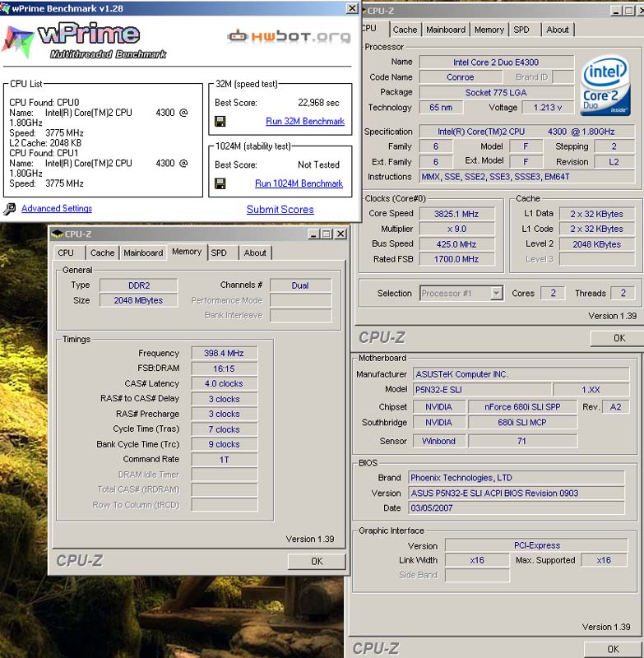Switch to About tab in top-right CPU-Z
644x658 pixels.
coord(558,30)
